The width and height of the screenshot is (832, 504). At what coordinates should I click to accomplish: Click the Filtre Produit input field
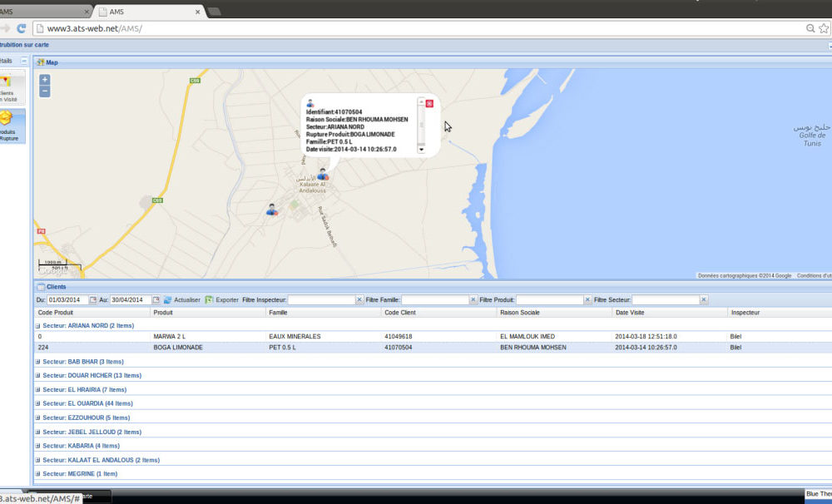pyautogui.click(x=549, y=299)
